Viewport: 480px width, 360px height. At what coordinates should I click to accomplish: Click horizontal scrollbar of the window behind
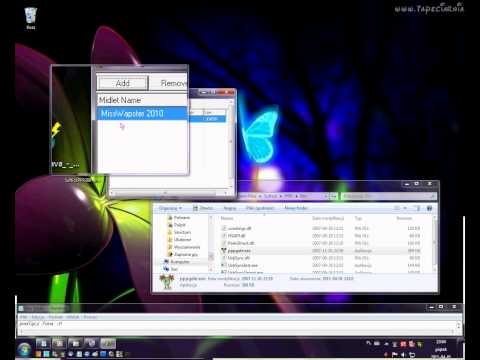point(168,193)
